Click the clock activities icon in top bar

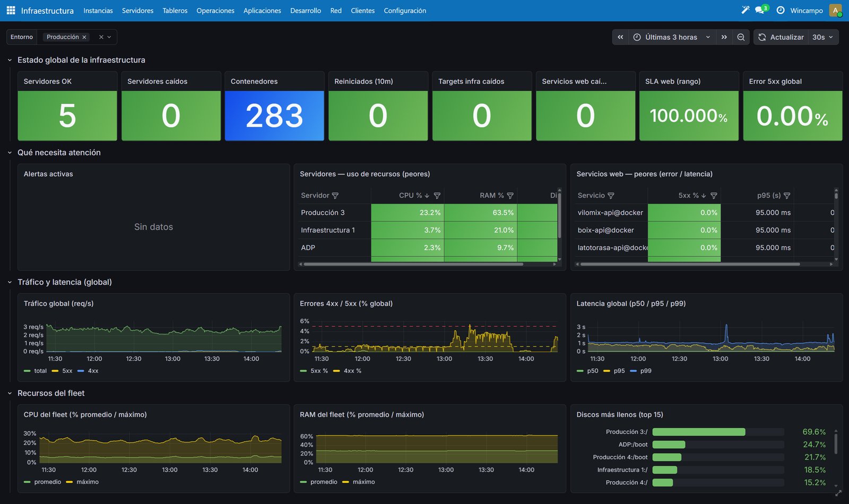click(781, 10)
